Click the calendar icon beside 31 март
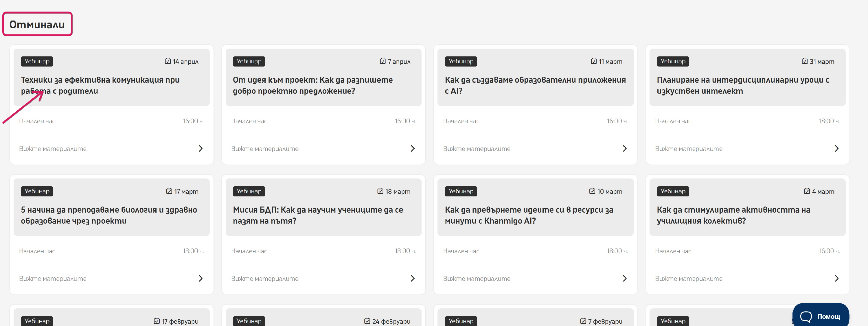This screenshot has height=326, width=868. [x=804, y=61]
